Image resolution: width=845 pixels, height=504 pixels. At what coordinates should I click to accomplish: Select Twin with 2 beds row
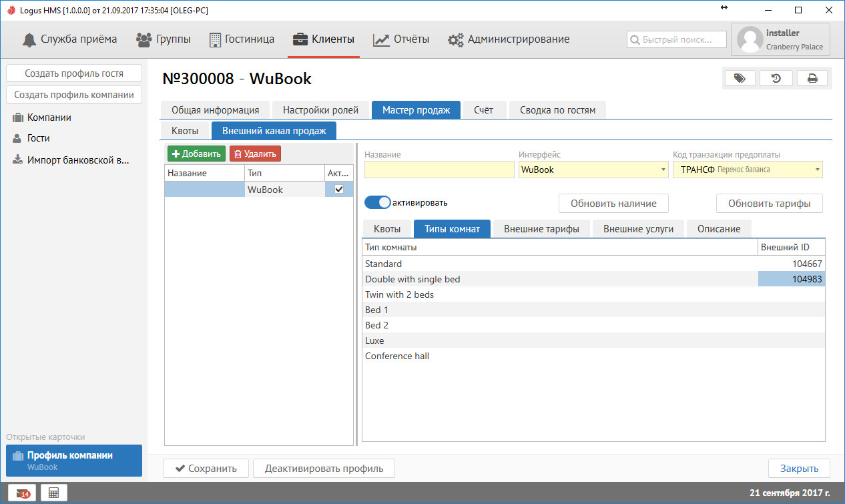(x=593, y=294)
